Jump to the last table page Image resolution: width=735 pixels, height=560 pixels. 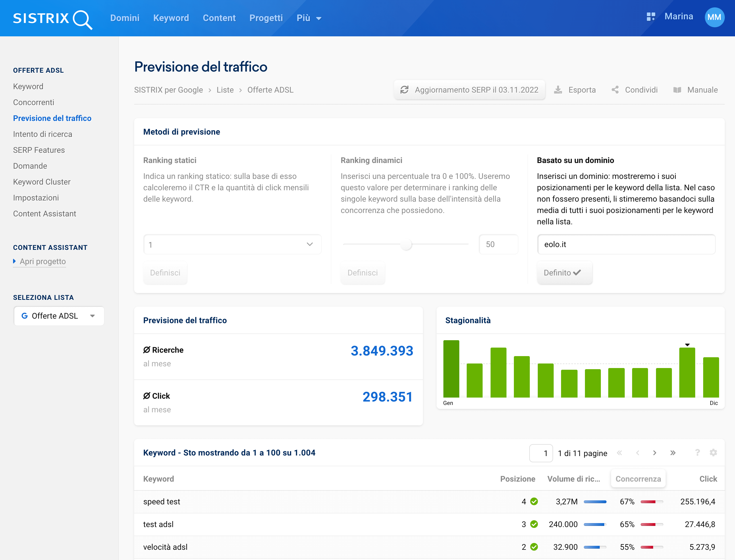673,453
